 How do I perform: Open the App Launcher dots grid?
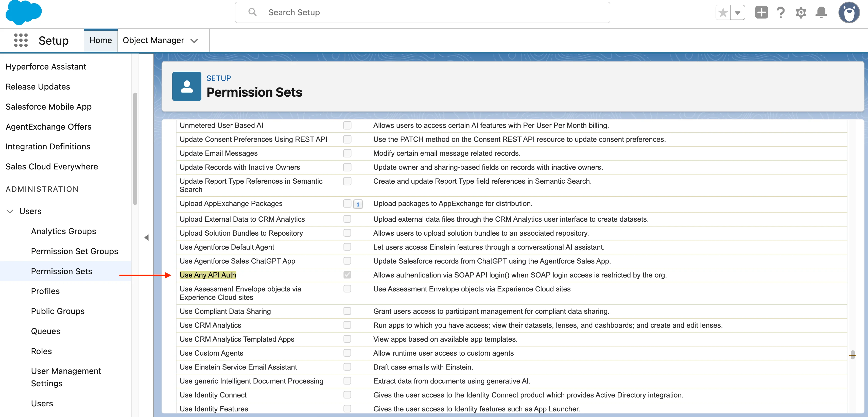click(21, 40)
